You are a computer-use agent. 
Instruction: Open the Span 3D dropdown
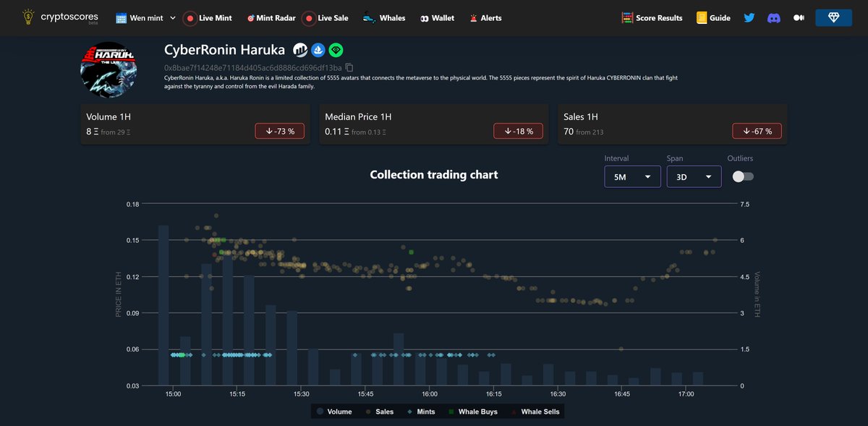pyautogui.click(x=694, y=176)
